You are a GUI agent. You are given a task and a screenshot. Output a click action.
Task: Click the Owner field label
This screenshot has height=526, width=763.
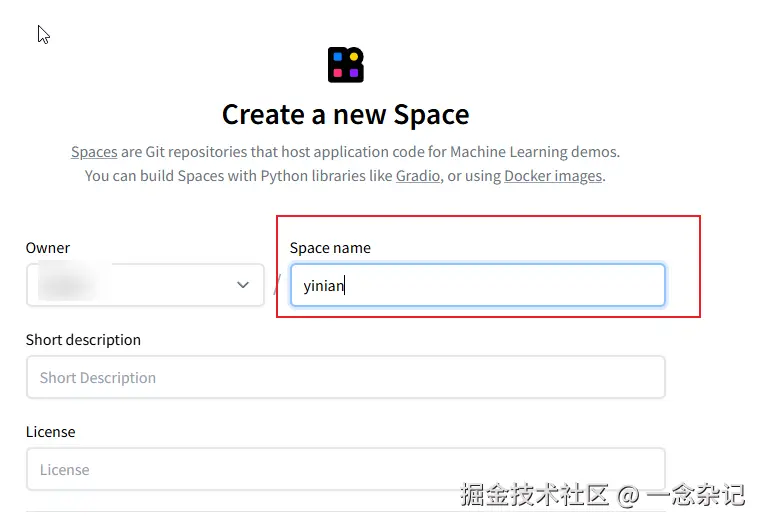coord(48,248)
